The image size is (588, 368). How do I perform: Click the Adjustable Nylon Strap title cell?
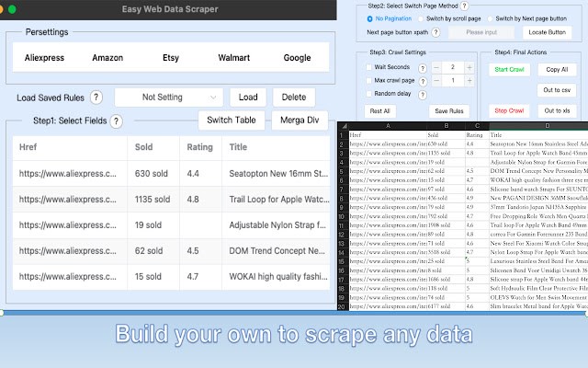[276, 225]
